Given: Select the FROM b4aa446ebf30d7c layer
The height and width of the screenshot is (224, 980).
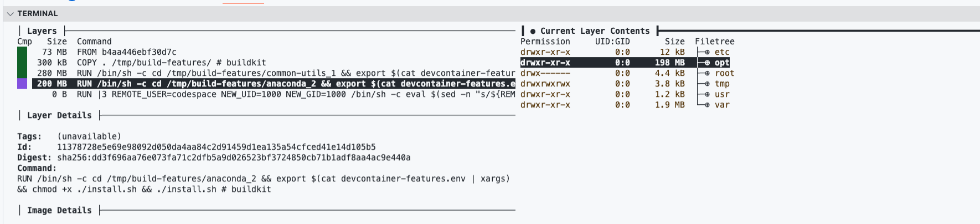Looking at the screenshot, I should pos(266,52).
